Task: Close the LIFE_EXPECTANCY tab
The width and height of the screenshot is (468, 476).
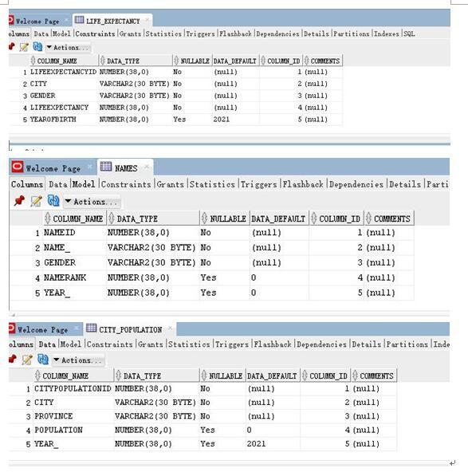Action: 147,20
